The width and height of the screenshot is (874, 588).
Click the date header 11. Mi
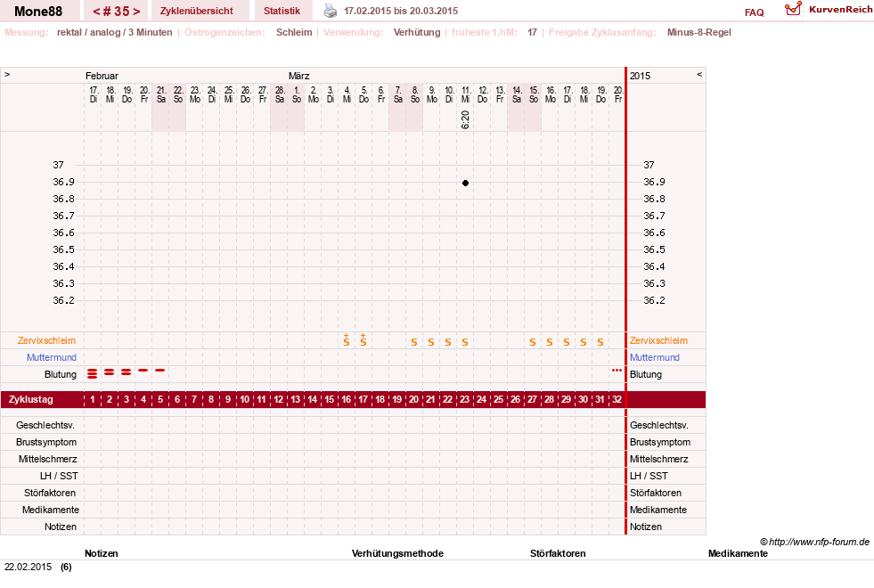click(465, 94)
